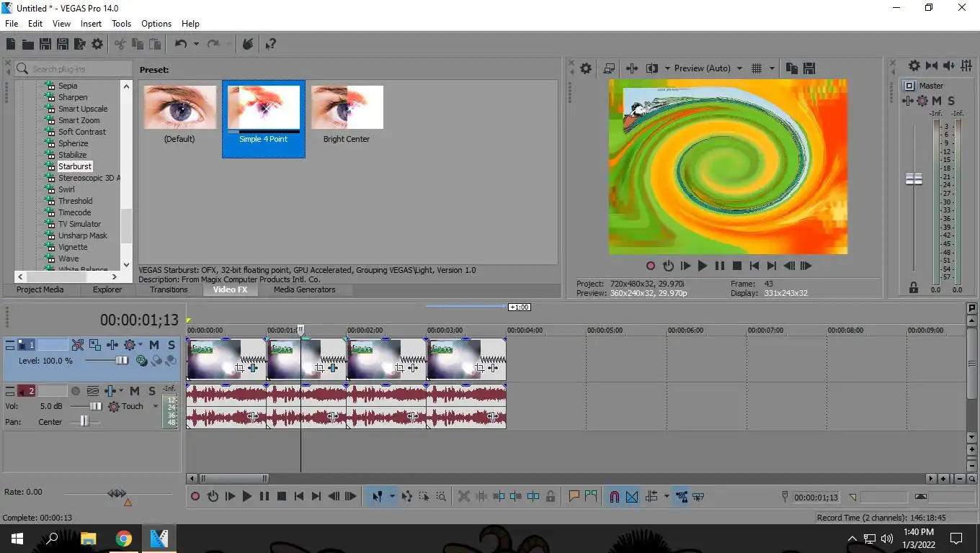This screenshot has height=553, width=980.
Task: Click the video track Level slider handle
Action: pyautogui.click(x=122, y=360)
